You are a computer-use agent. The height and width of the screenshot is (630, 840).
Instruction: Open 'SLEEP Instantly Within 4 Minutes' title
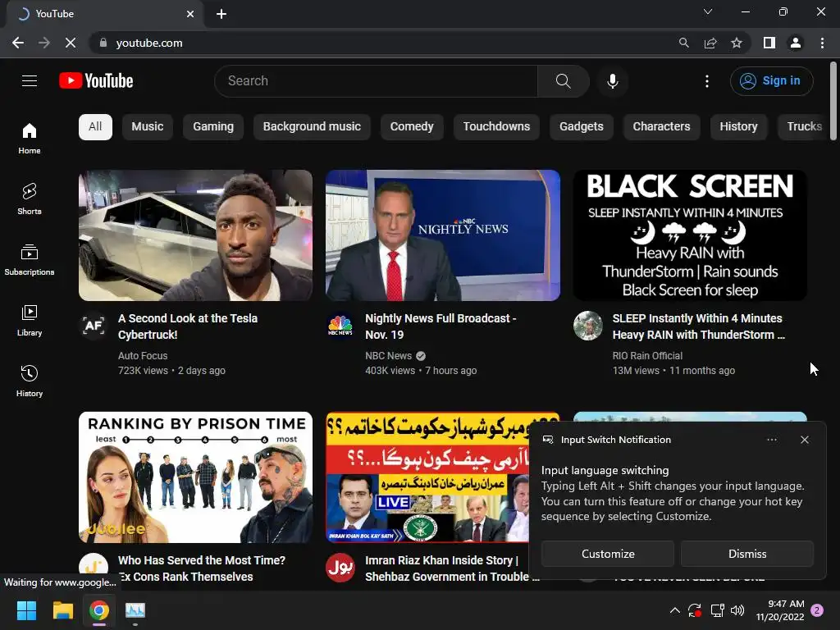click(698, 326)
